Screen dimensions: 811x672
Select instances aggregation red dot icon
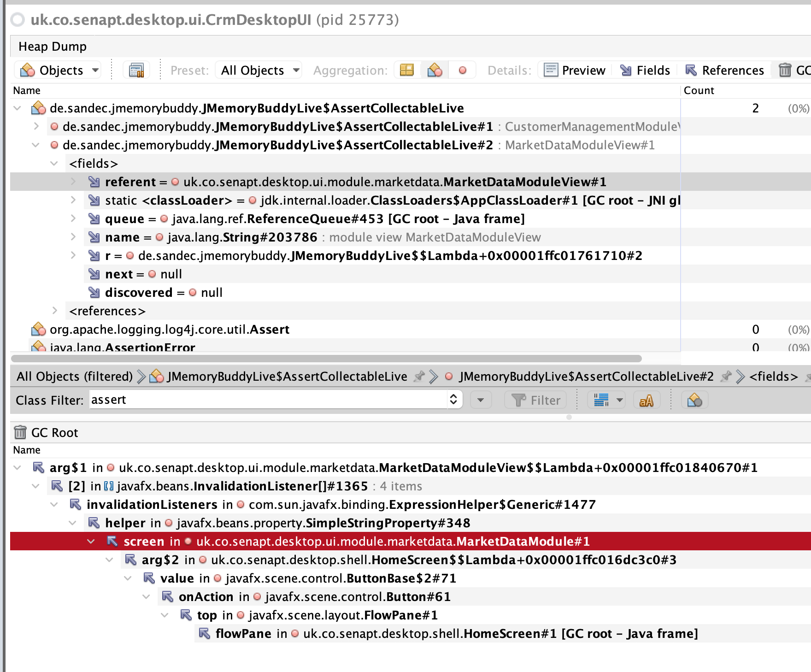pos(463,71)
